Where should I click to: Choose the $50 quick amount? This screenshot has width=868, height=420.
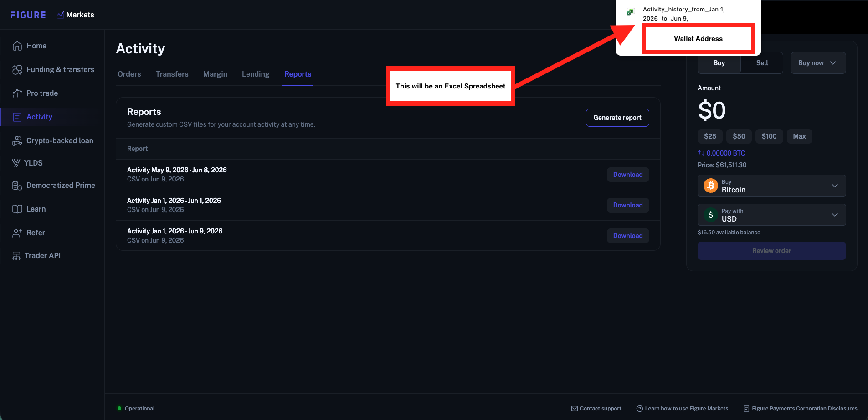(x=739, y=136)
